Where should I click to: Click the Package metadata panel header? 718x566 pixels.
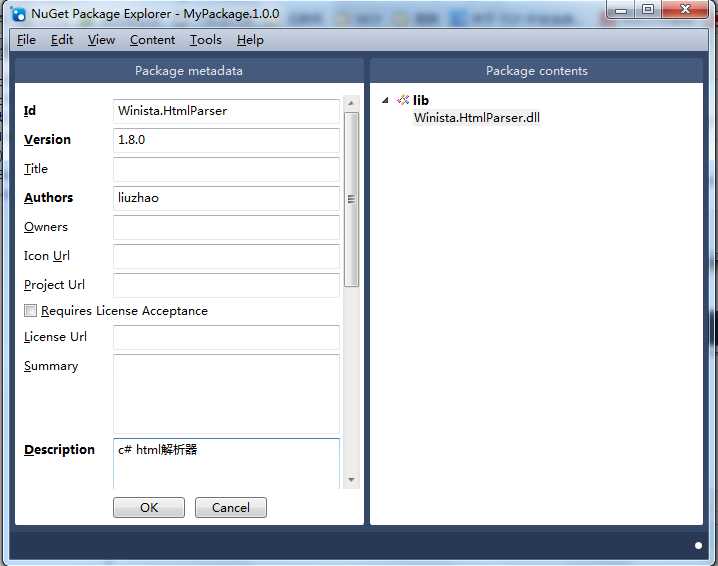[x=189, y=71]
